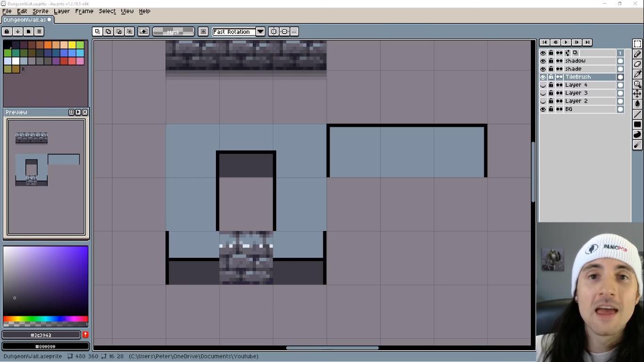
Task: Lock the TileBrush layer
Action: 551,77
